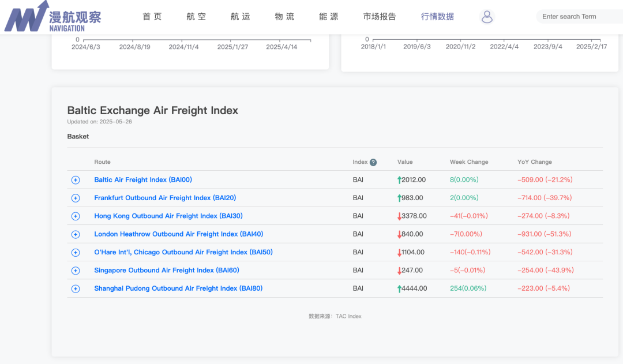
Task: Click the value 983.00 in the Frankfurt row
Action: point(412,198)
